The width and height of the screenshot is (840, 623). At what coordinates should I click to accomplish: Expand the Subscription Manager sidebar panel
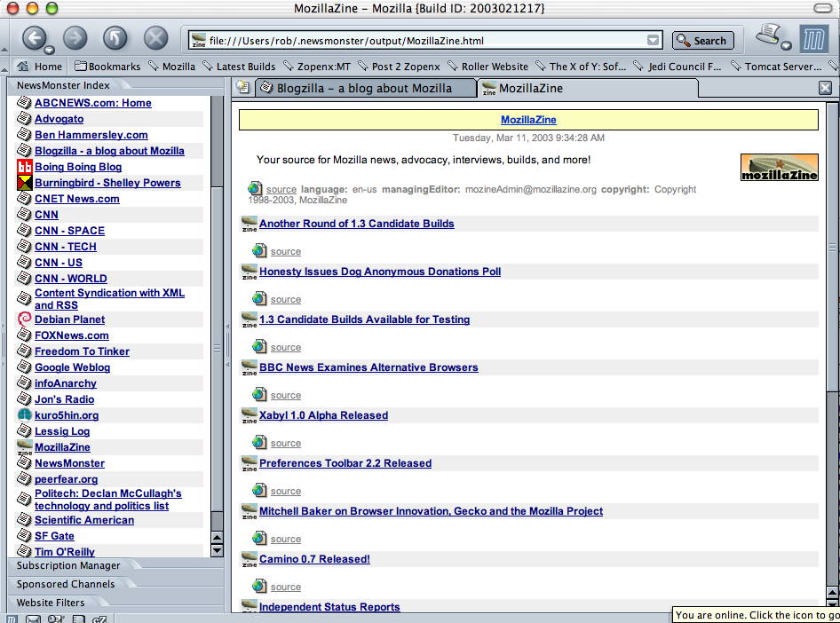[x=68, y=565]
